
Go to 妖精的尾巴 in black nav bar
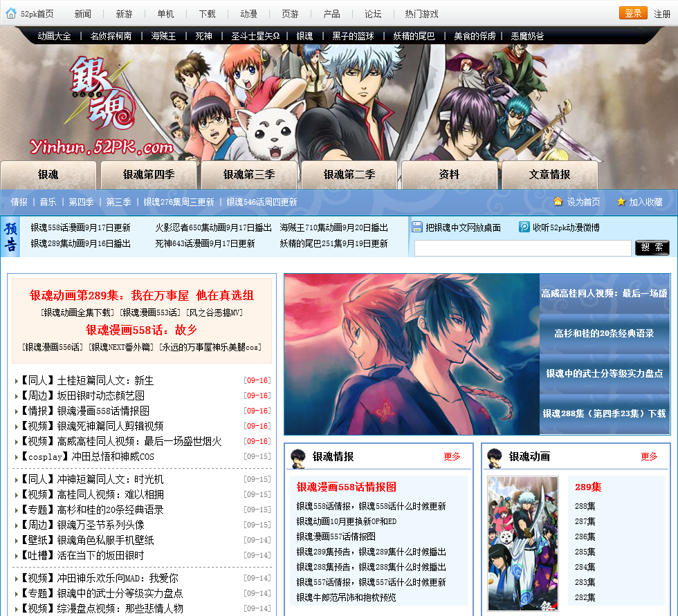pyautogui.click(x=414, y=36)
